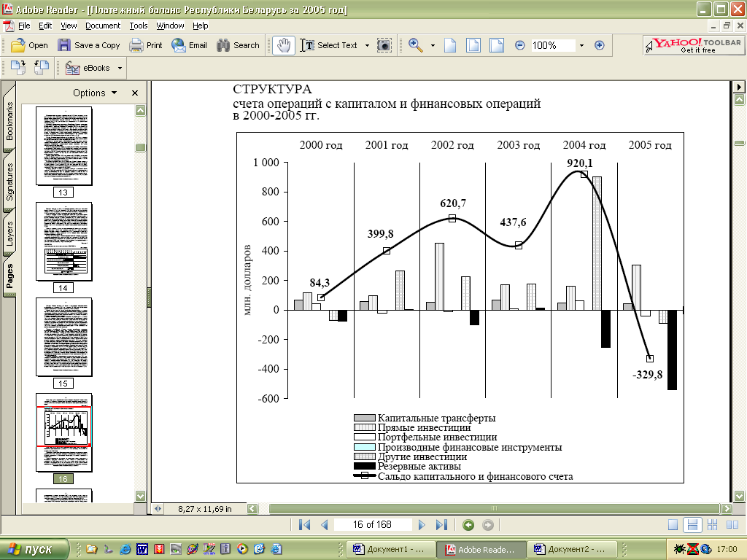747x560 pixels.
Task: Open the File menu
Action: coord(24,26)
